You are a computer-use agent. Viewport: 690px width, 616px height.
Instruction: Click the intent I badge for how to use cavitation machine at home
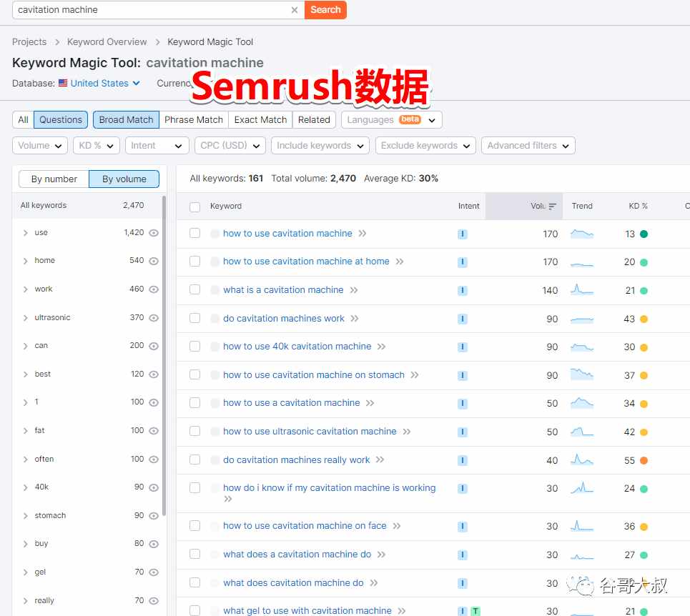(462, 262)
